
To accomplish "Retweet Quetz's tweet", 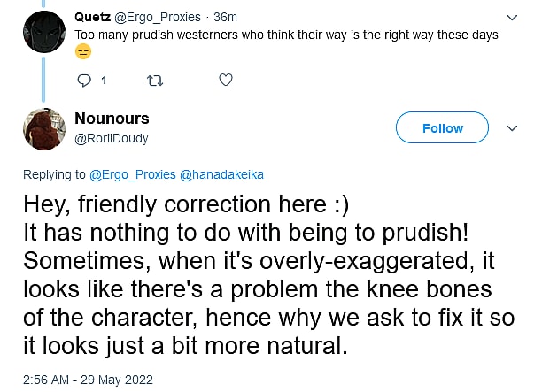I will coord(155,81).
